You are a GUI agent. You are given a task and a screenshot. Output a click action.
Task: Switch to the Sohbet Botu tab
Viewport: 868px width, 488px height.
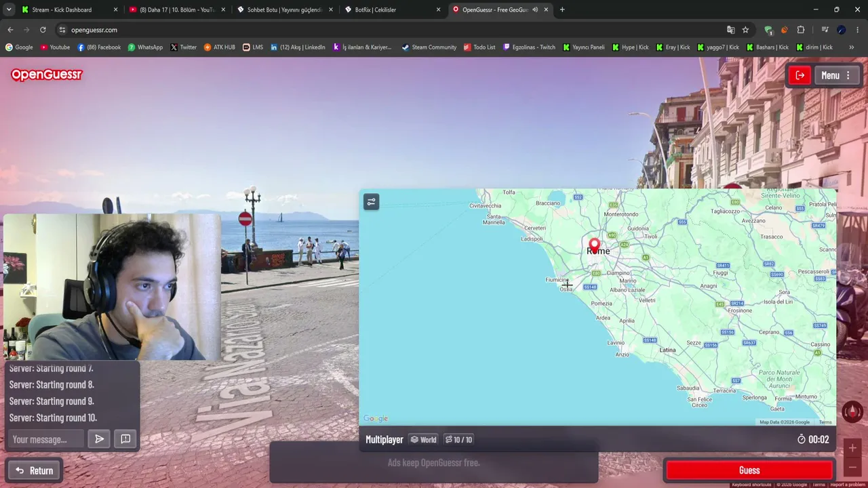point(284,9)
